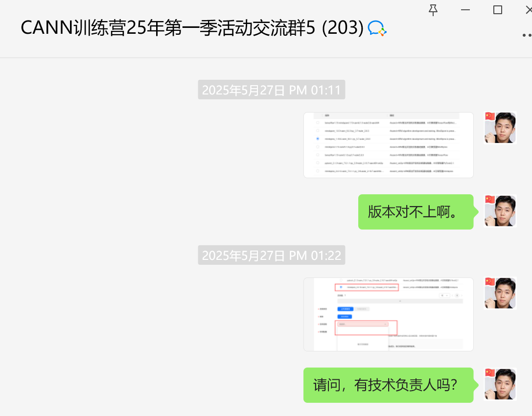The image size is (532, 416).
Task: Click the next-page arrow in the screenshot's pagination
Action: click(461, 296)
